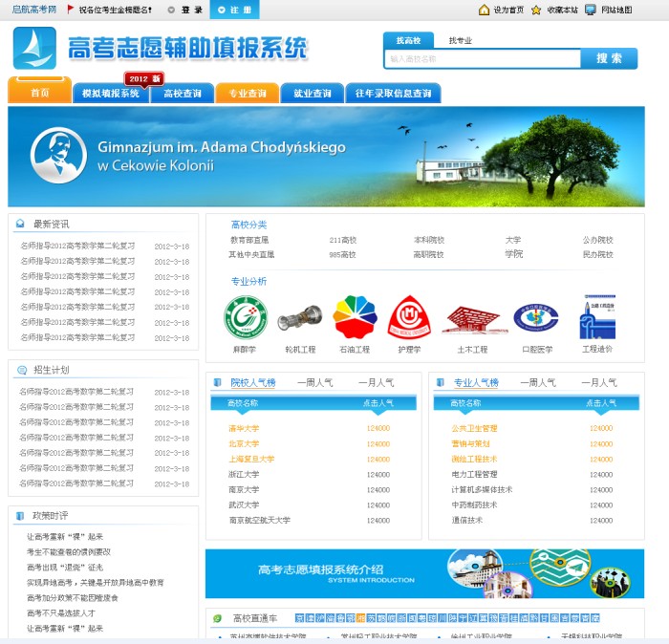Open the 其他中央直属 category link
Screen dimensions: 669x644
(x=251, y=254)
